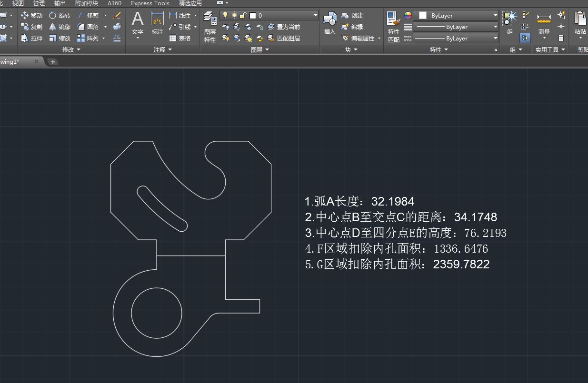Expand the Utilities (实用工具) panel
588x383 pixels.
point(550,49)
